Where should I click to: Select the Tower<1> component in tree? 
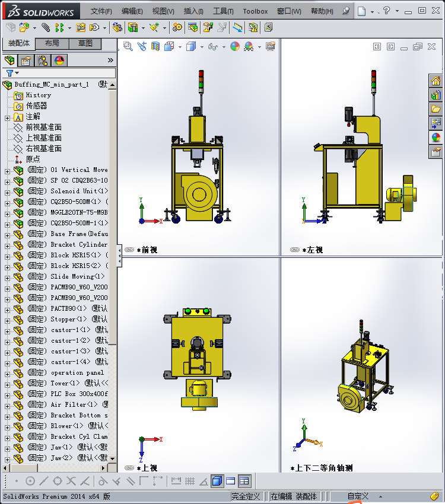pos(65,383)
